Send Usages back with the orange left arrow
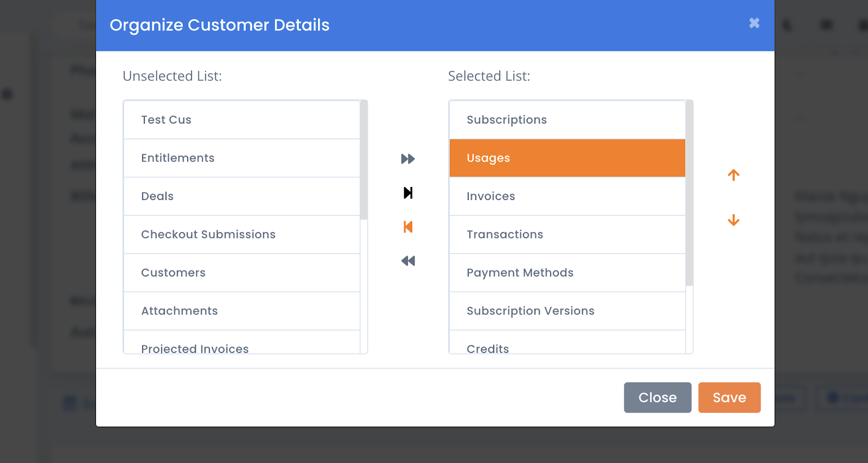The image size is (868, 463). pos(408,227)
